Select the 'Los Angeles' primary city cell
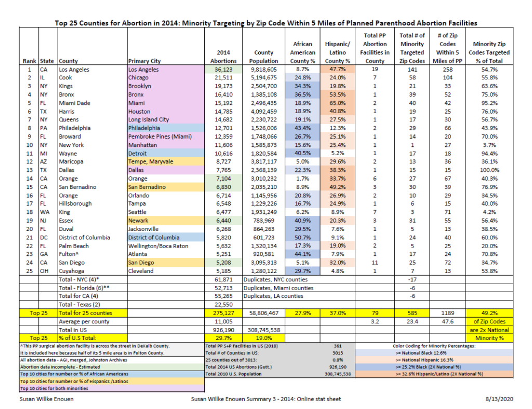The image size is (532, 409). coord(166,70)
